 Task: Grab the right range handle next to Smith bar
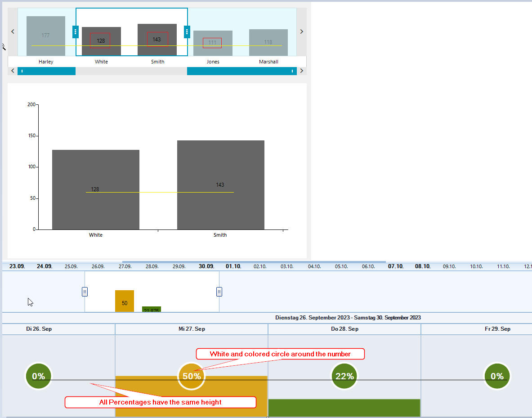(187, 32)
